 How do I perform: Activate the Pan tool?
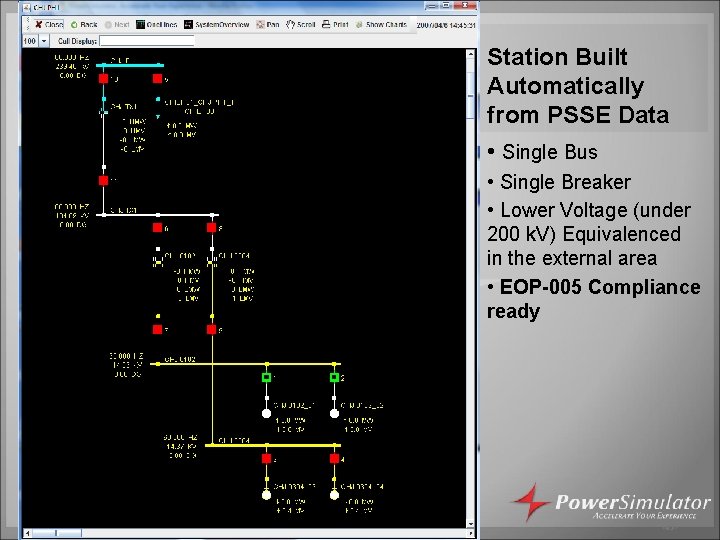point(268,24)
